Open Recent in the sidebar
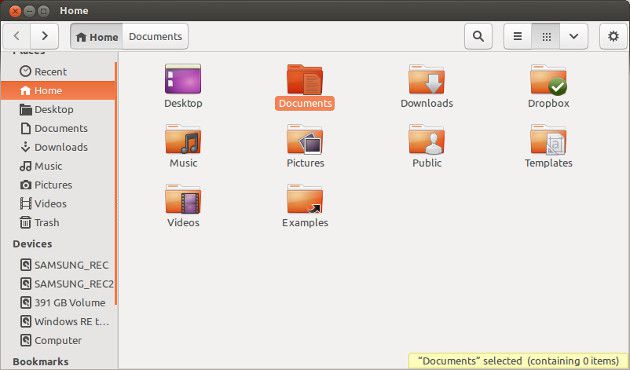Screen dimensions: 630x370 coord(58,72)
